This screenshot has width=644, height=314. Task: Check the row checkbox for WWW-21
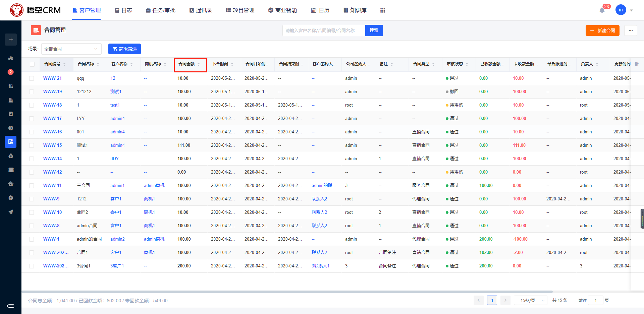[x=32, y=78]
